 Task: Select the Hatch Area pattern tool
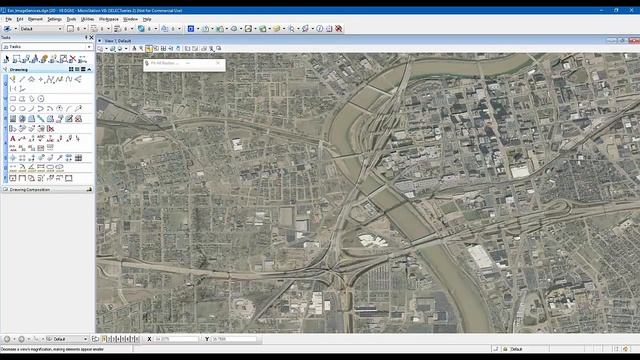pyautogui.click(x=13, y=119)
